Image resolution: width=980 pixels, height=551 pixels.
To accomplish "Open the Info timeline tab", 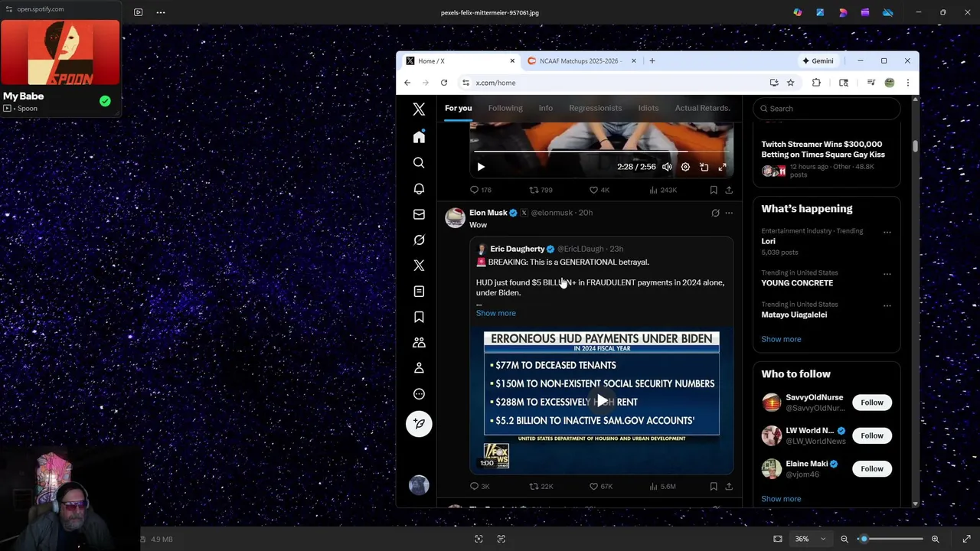I will pyautogui.click(x=546, y=108).
